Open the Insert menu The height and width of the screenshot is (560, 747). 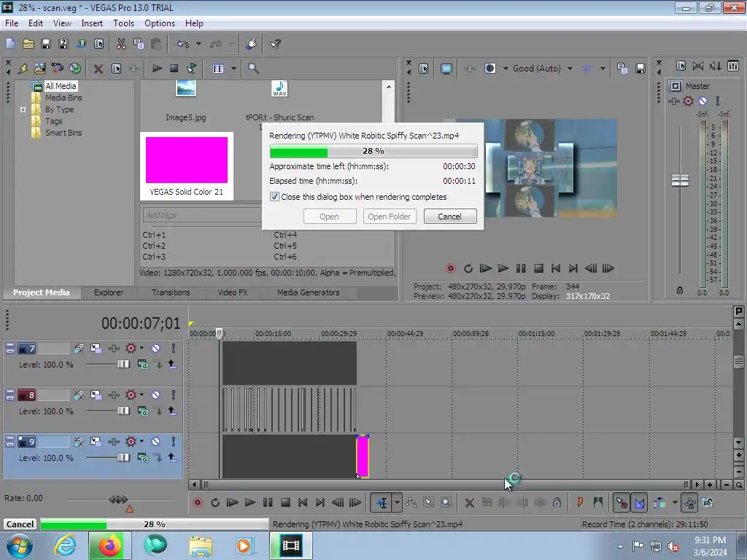click(x=92, y=23)
